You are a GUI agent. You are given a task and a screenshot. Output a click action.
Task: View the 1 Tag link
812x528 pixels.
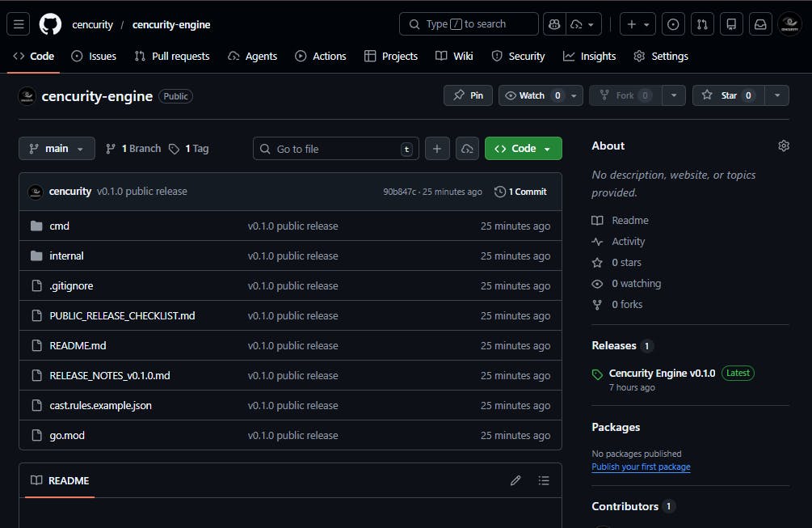[x=189, y=149]
